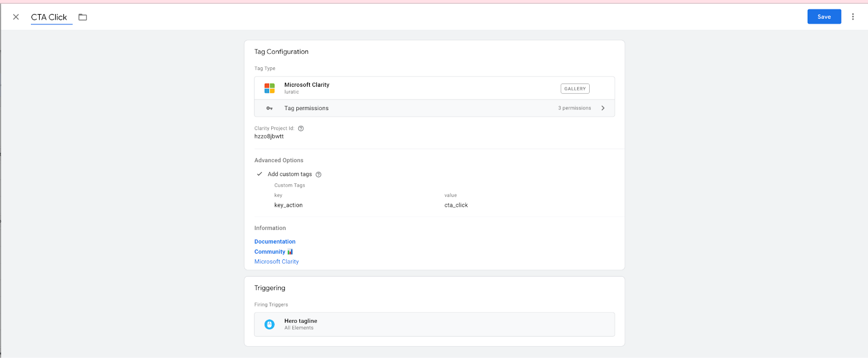Image resolution: width=868 pixels, height=358 pixels.
Task: Click the Tag permissions label
Action: [x=307, y=108]
